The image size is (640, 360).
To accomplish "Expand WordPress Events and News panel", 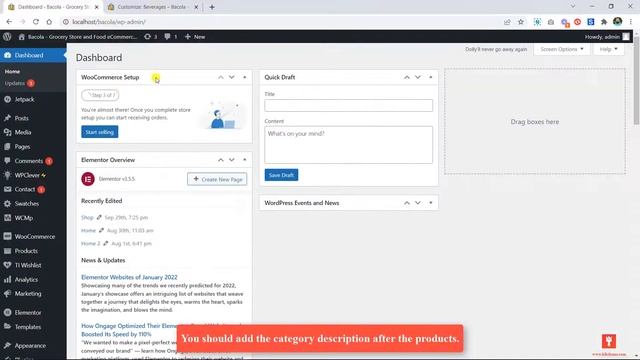I will coord(431,203).
